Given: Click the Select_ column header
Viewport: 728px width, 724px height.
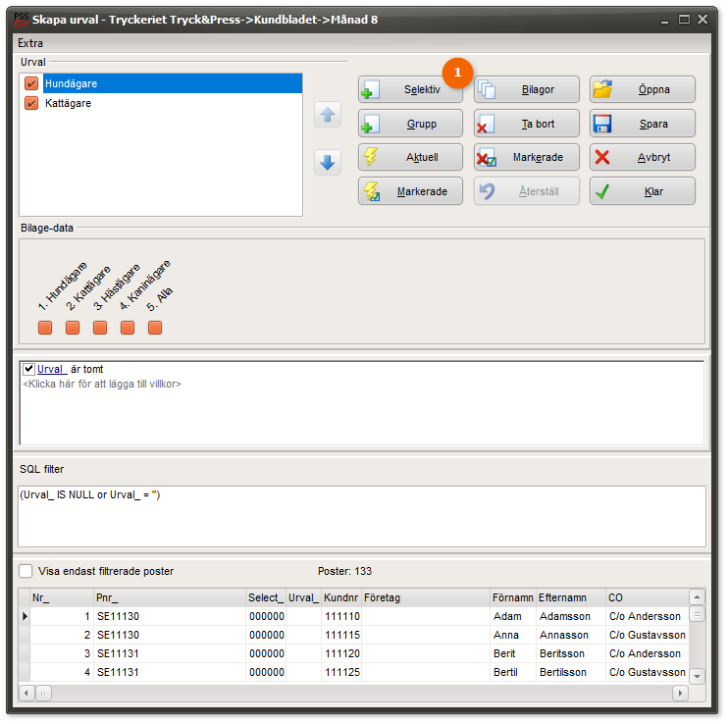Looking at the screenshot, I should [x=266, y=597].
